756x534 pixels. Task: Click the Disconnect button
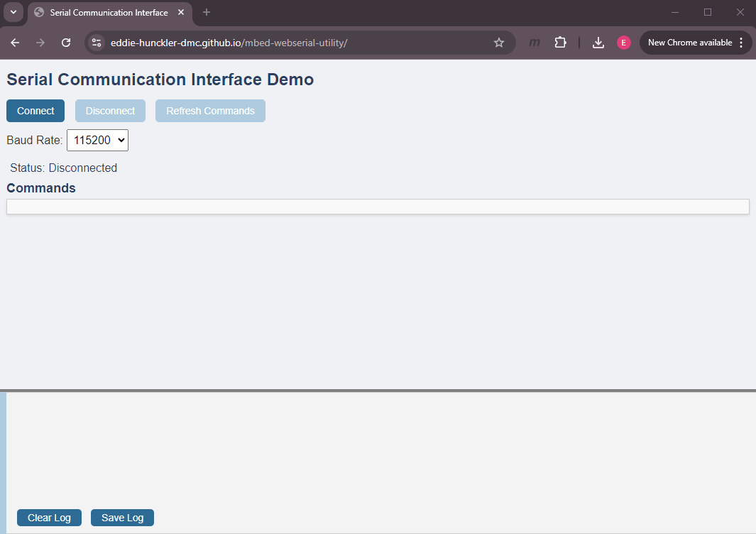point(110,111)
